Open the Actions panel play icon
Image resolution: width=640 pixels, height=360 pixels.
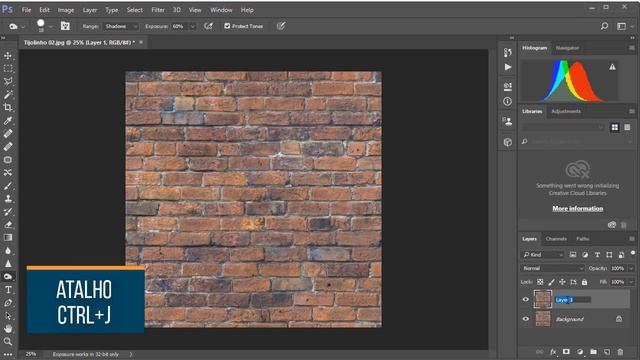(x=507, y=67)
